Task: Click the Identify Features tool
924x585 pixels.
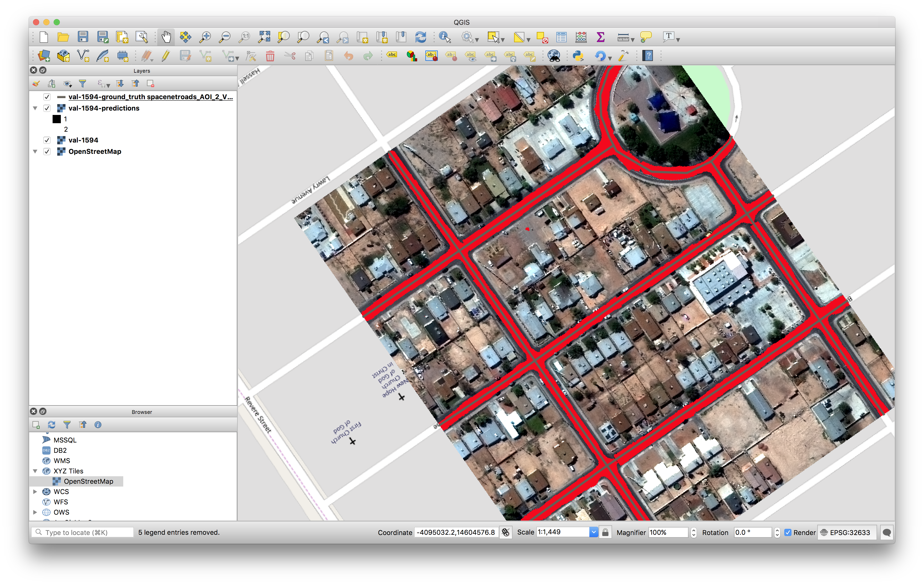Action: (445, 37)
